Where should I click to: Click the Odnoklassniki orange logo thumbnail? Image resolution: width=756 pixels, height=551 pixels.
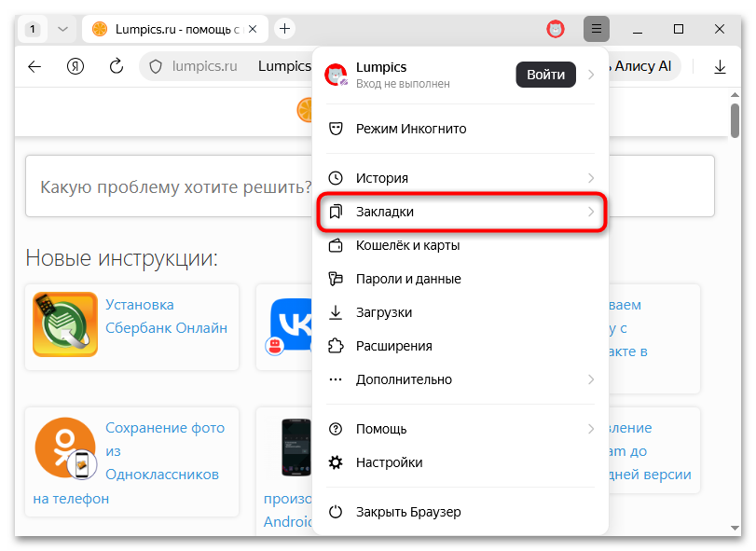(65, 448)
